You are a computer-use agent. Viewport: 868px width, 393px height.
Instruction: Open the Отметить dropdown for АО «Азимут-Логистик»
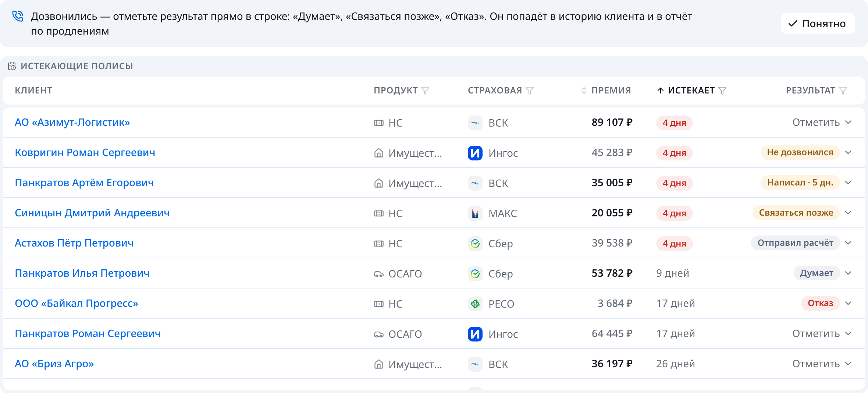tap(822, 123)
